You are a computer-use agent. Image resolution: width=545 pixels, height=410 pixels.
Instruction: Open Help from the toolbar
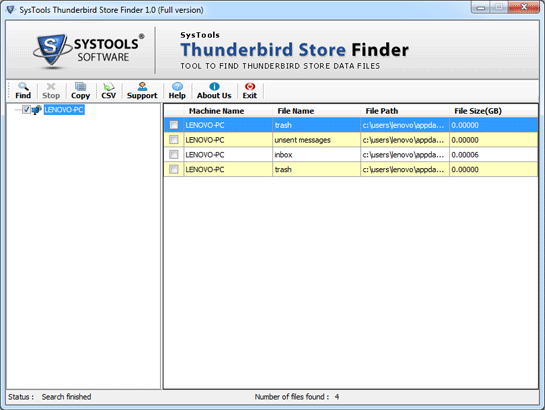(x=177, y=91)
